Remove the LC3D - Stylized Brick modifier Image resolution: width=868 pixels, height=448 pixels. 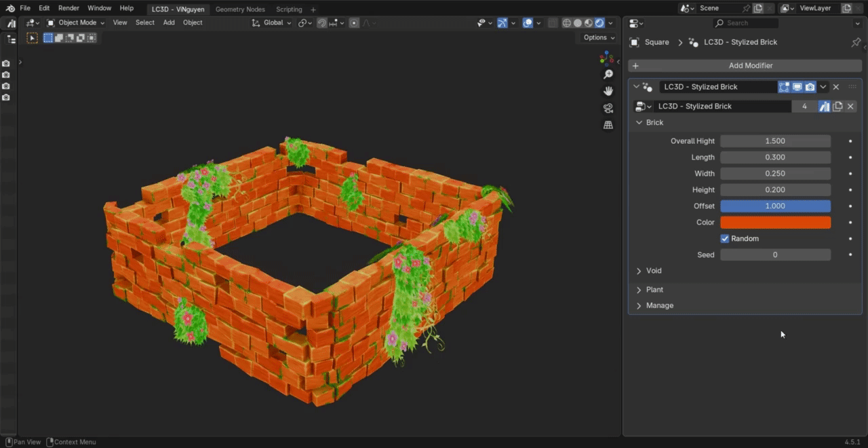[x=836, y=87]
